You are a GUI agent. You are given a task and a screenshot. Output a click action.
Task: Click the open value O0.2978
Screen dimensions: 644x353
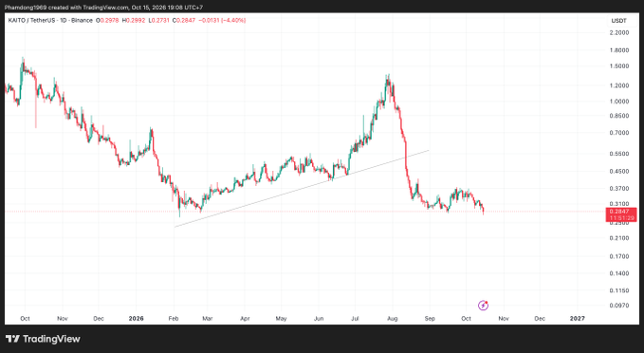(x=107, y=20)
